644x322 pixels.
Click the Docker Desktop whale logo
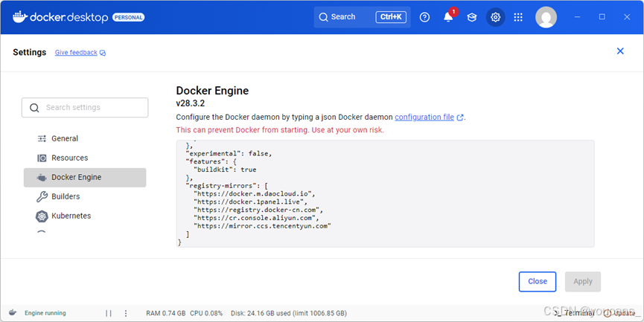point(19,17)
